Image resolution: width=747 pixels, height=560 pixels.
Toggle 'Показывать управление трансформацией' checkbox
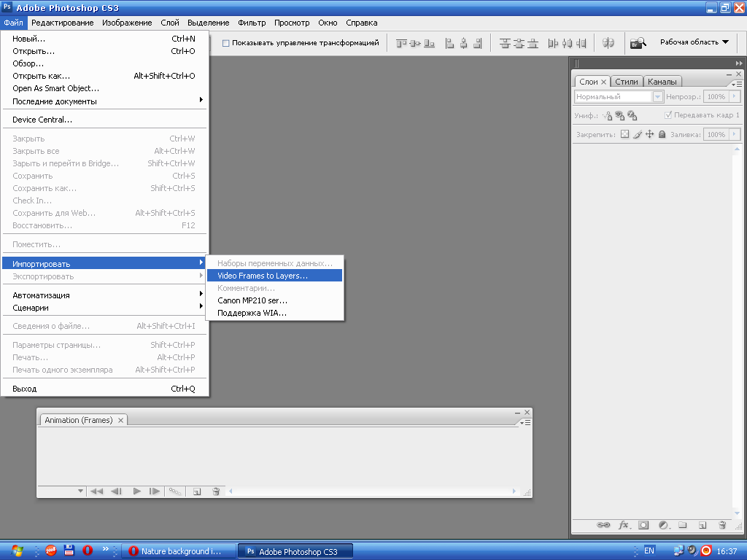226,43
